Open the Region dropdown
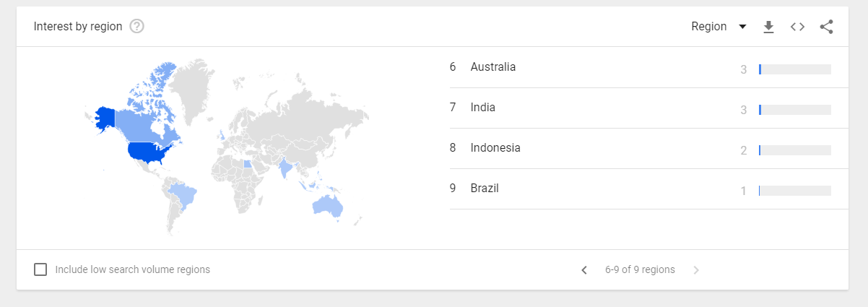The width and height of the screenshot is (868, 307). (x=709, y=27)
